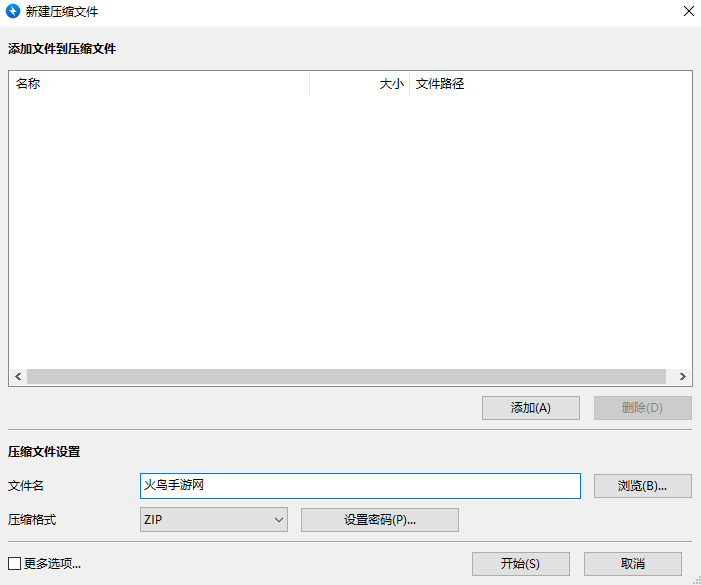Click the 添加(A) button

tap(531, 408)
